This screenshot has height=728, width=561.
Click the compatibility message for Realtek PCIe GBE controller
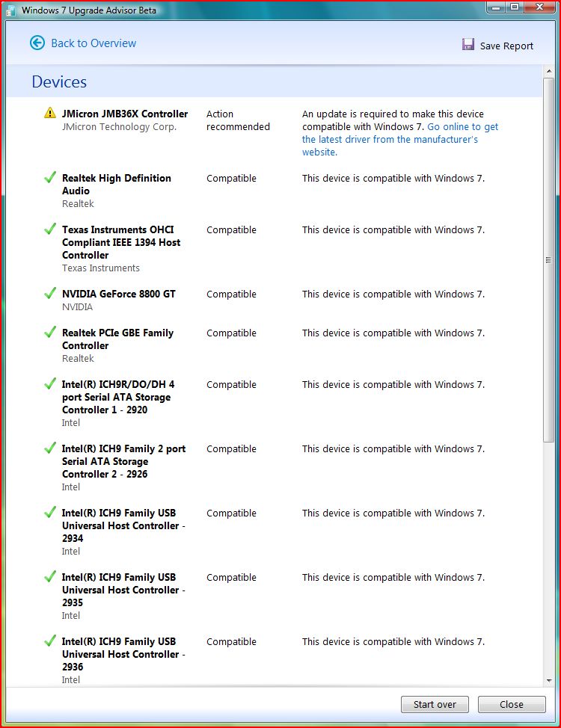click(x=393, y=333)
